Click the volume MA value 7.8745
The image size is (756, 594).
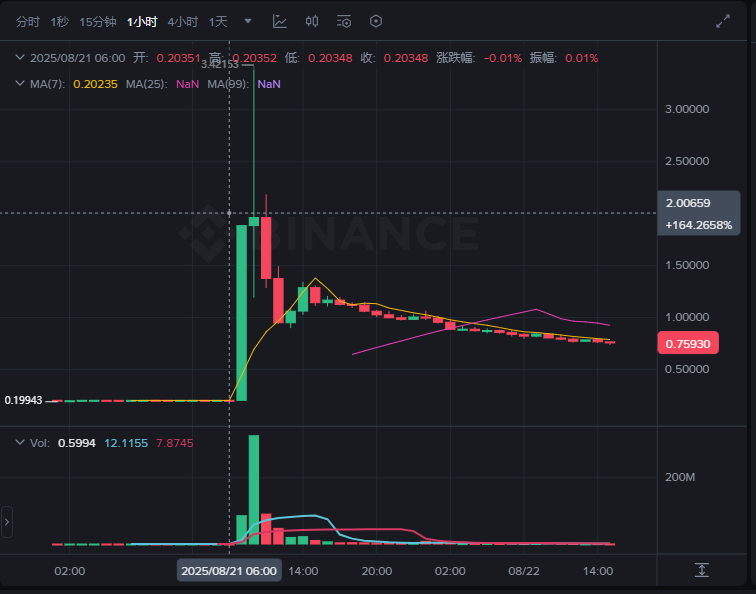tap(175, 443)
